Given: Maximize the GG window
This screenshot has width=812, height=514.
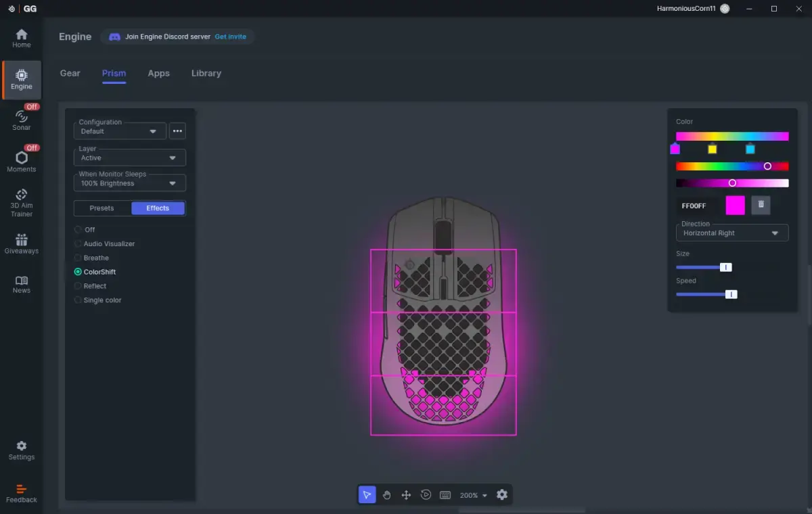Looking at the screenshot, I should coord(774,9).
